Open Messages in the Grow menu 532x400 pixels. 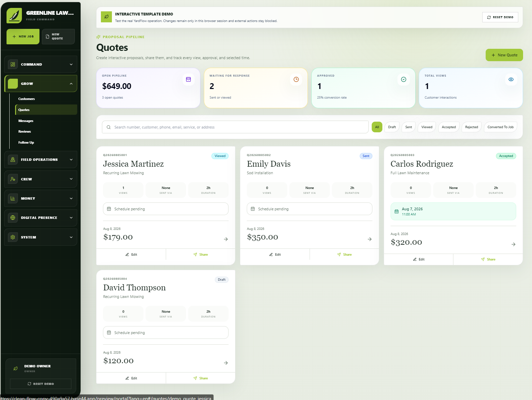[x=26, y=121]
